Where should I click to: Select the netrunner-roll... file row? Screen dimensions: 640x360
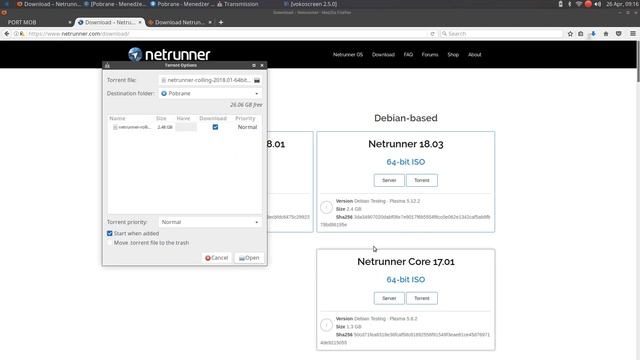point(184,127)
